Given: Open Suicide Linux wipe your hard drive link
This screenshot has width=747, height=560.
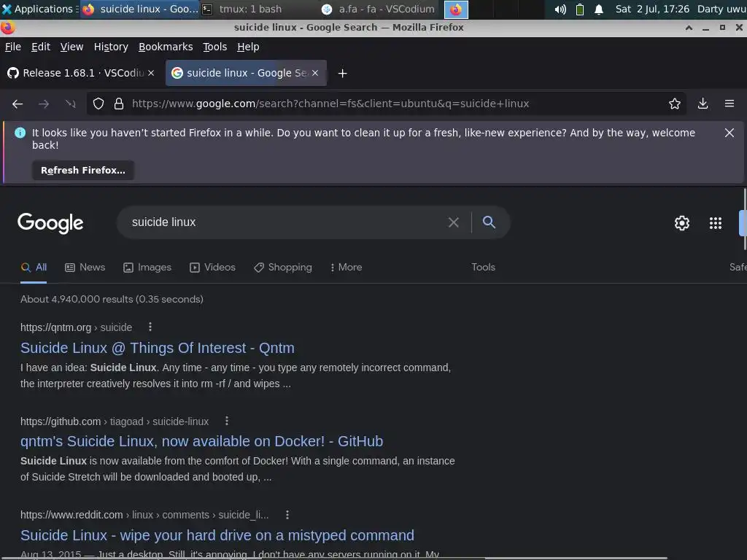Looking at the screenshot, I should (217, 535).
